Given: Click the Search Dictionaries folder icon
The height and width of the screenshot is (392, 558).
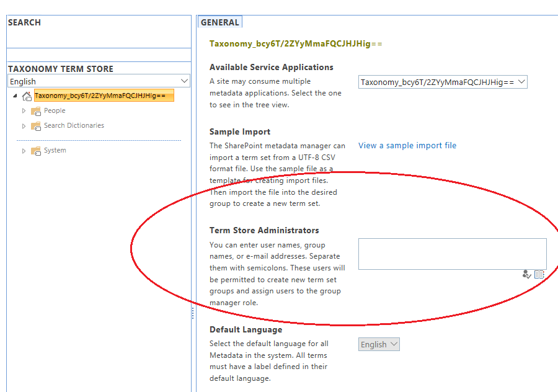Looking at the screenshot, I should pyautogui.click(x=35, y=126).
